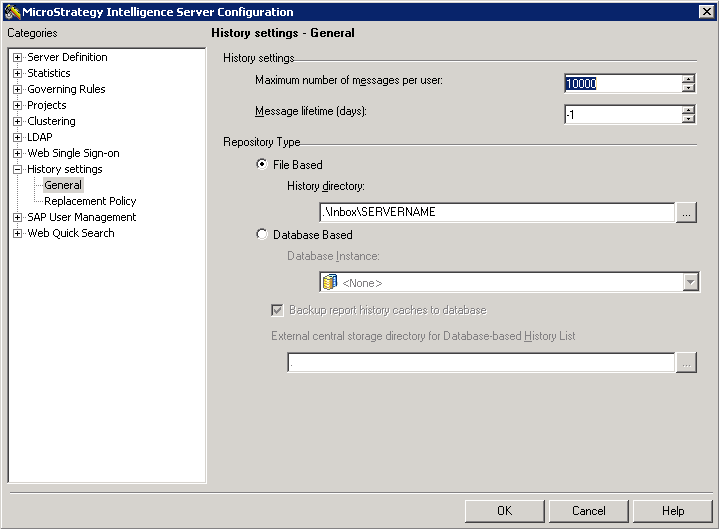Expand the Governing Rules category
Viewport: 719px width, 529px height.
click(x=17, y=89)
